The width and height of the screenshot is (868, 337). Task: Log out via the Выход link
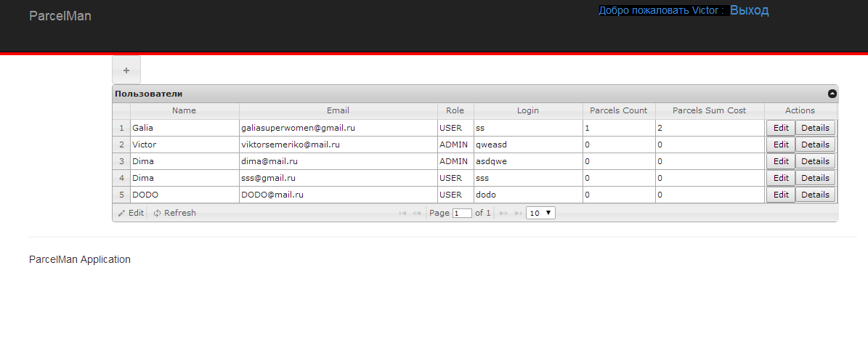pyautogui.click(x=749, y=10)
